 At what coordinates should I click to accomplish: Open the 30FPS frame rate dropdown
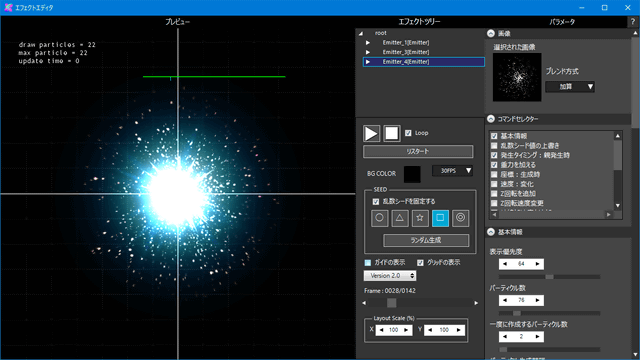(453, 171)
